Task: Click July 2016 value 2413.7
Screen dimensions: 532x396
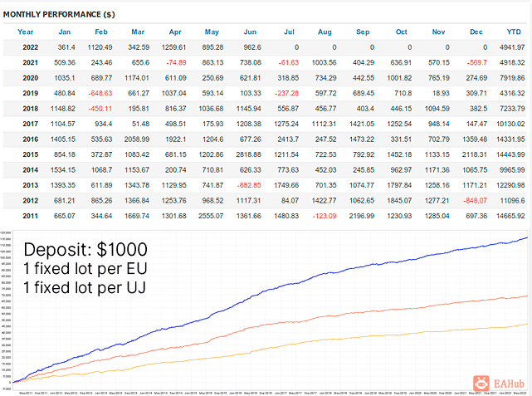Action: (288, 139)
